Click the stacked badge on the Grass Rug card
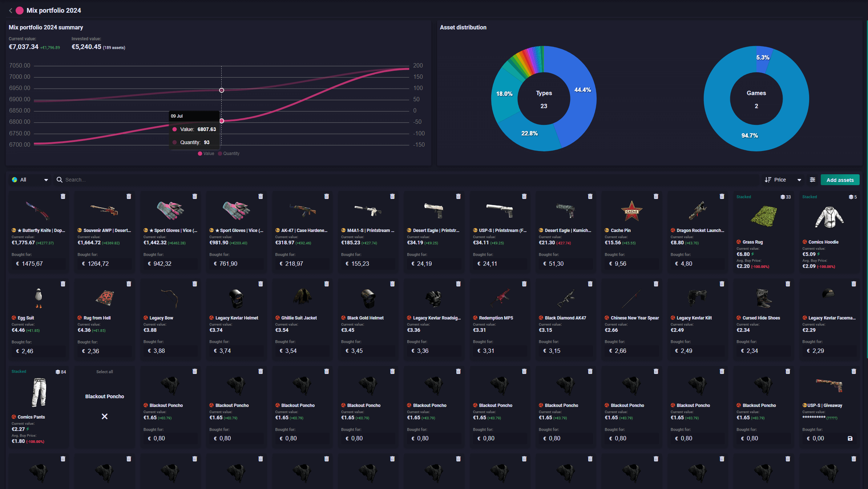 click(784, 196)
